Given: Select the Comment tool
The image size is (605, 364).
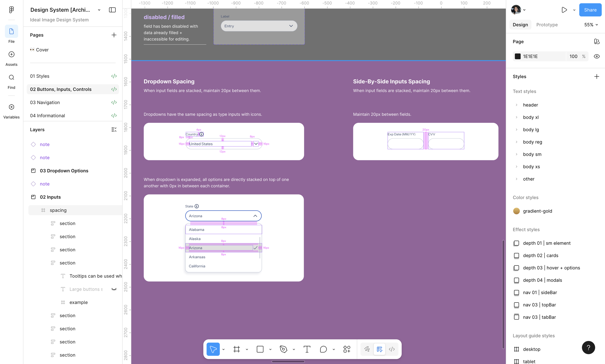Looking at the screenshot, I should 323,349.
